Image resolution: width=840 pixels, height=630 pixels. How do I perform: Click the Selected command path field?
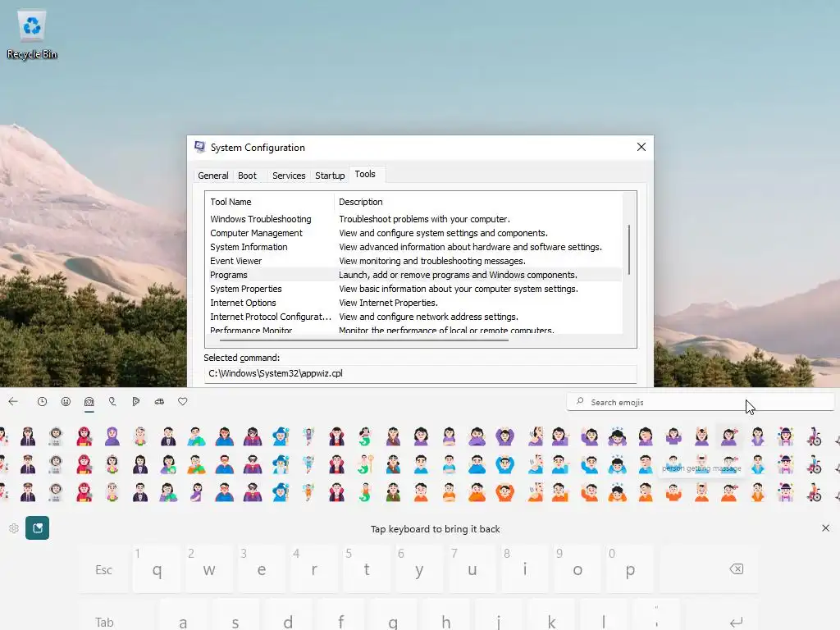[x=420, y=373]
